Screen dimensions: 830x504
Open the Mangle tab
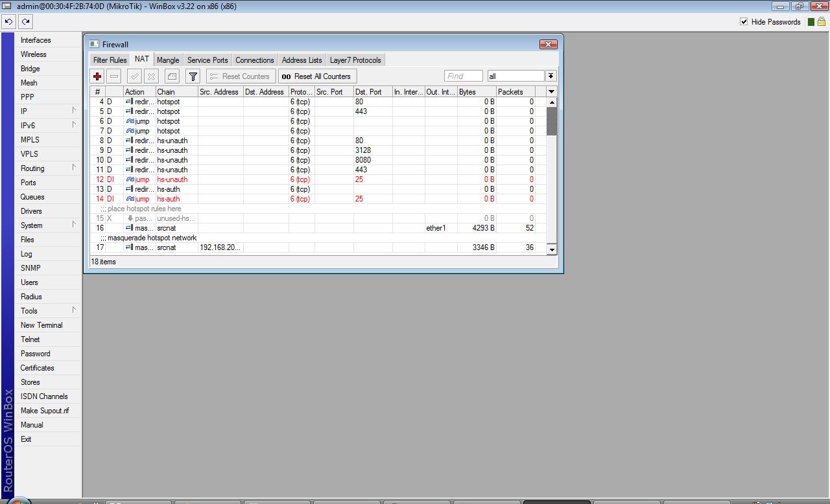point(168,60)
